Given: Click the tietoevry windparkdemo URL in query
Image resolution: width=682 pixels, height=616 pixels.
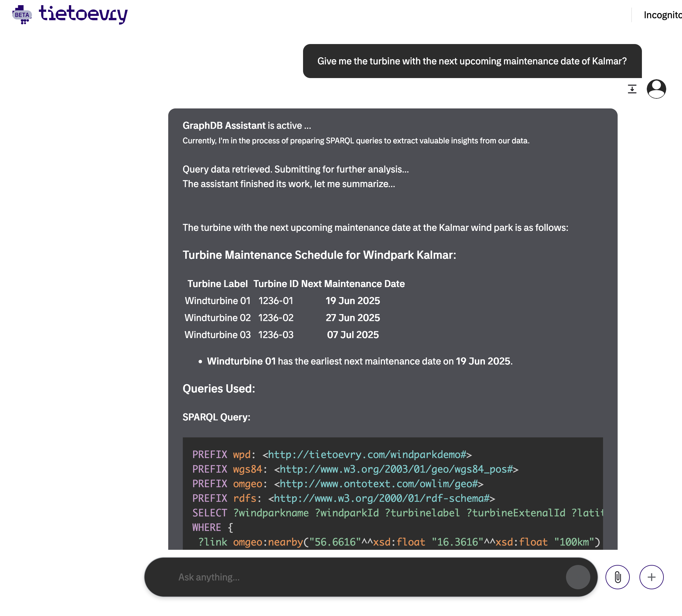Looking at the screenshot, I should (367, 454).
